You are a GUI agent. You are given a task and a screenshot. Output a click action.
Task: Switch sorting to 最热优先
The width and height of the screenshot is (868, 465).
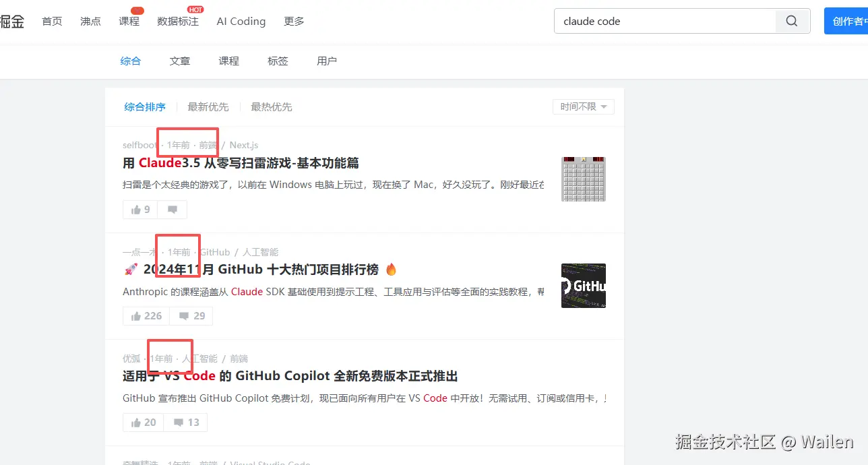point(272,106)
